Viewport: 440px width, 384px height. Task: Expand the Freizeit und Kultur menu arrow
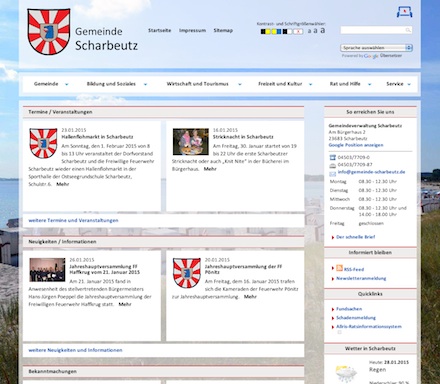310,84
